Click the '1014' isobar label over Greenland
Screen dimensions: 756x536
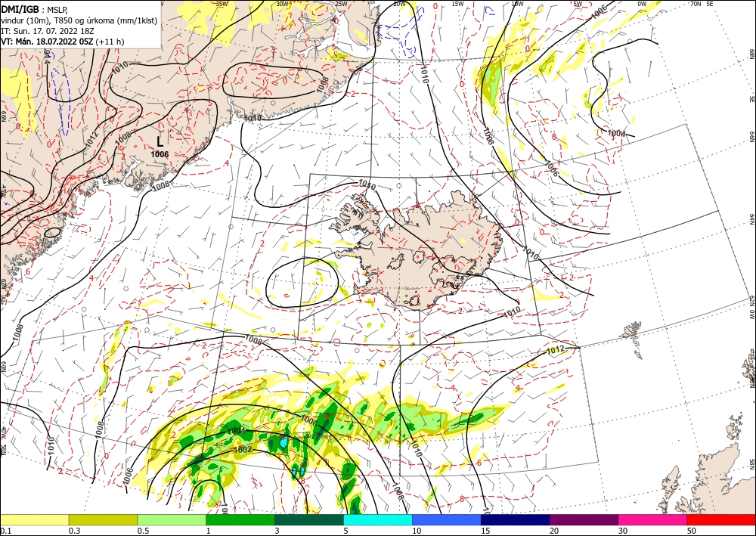pos(46,57)
